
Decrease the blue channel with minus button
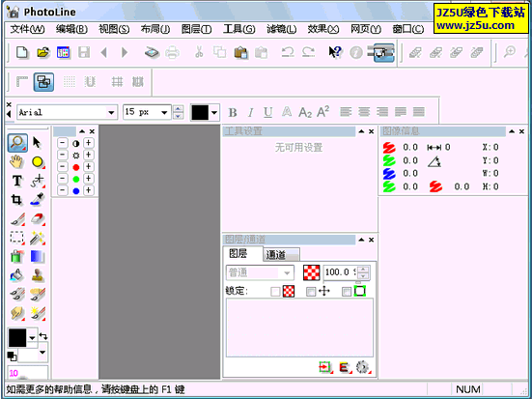62,190
